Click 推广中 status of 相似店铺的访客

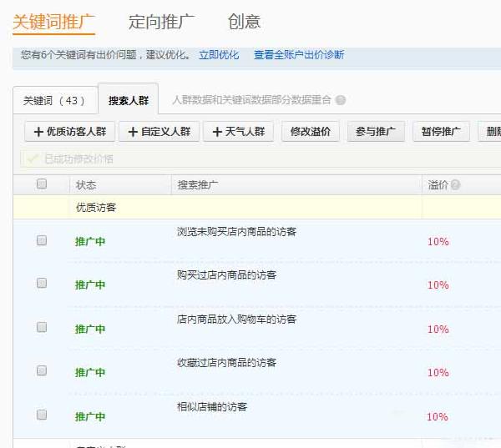[90, 416]
